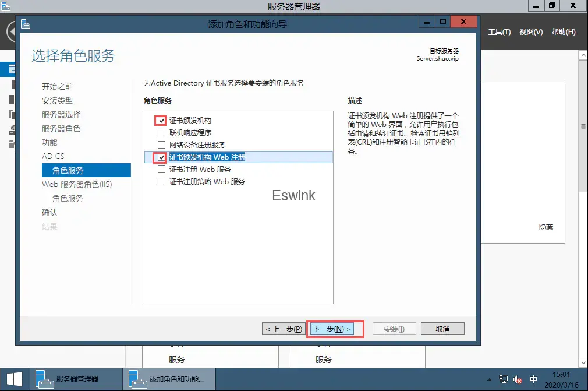The height and width of the screenshot is (391, 588).
Task: Go back with 上一步(P) button
Action: tap(284, 329)
